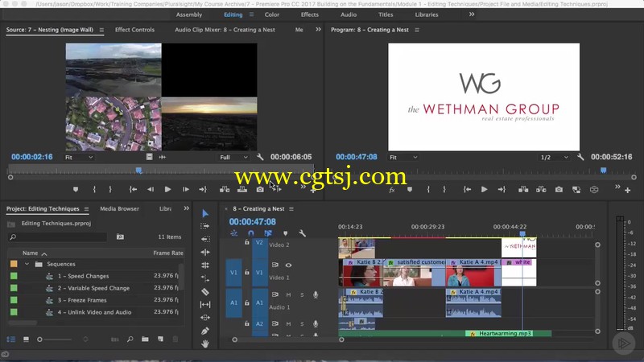Show more workspaces with double chevron
Viewport: 644px width, 362px height.
tap(472, 14)
